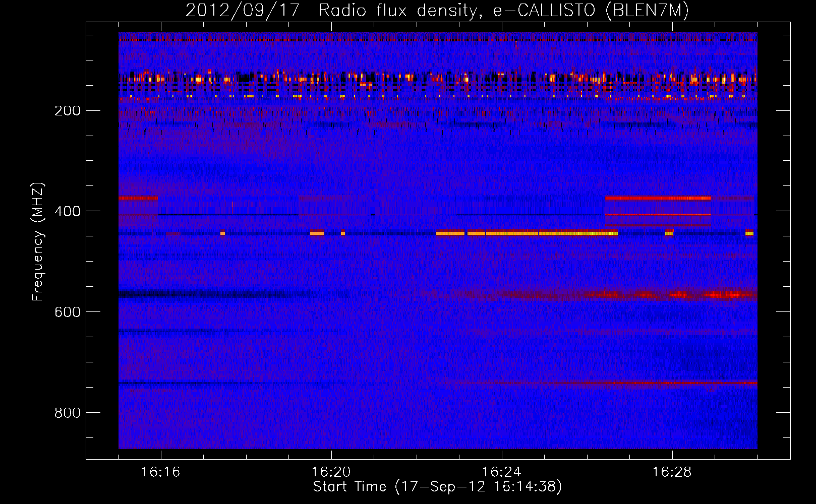Click the 'Frequency (MHZ)' axis label
The image size is (816, 504).
(38, 241)
